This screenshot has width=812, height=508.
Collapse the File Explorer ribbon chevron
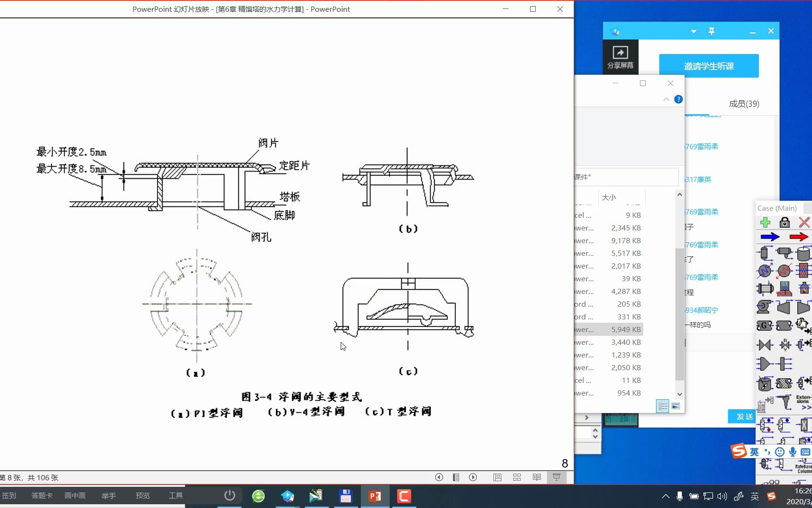point(666,99)
